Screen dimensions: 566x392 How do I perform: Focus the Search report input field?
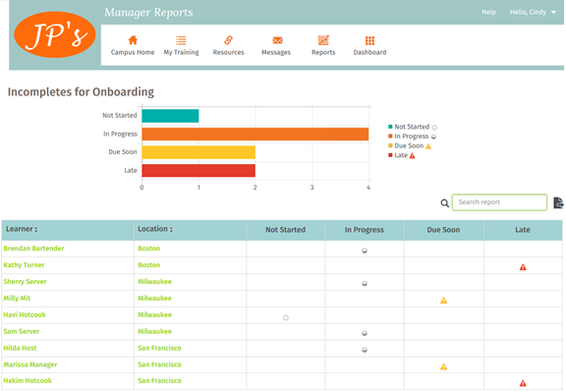499,202
